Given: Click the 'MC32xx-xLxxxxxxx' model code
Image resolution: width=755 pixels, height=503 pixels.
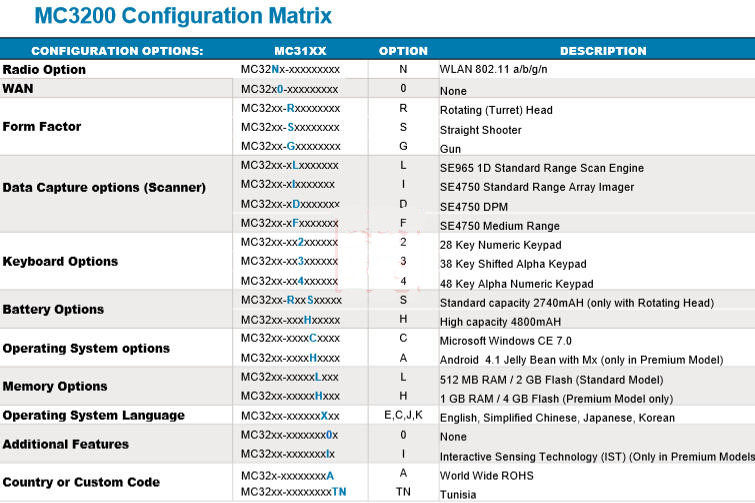Looking at the screenshot, I should click(290, 165).
